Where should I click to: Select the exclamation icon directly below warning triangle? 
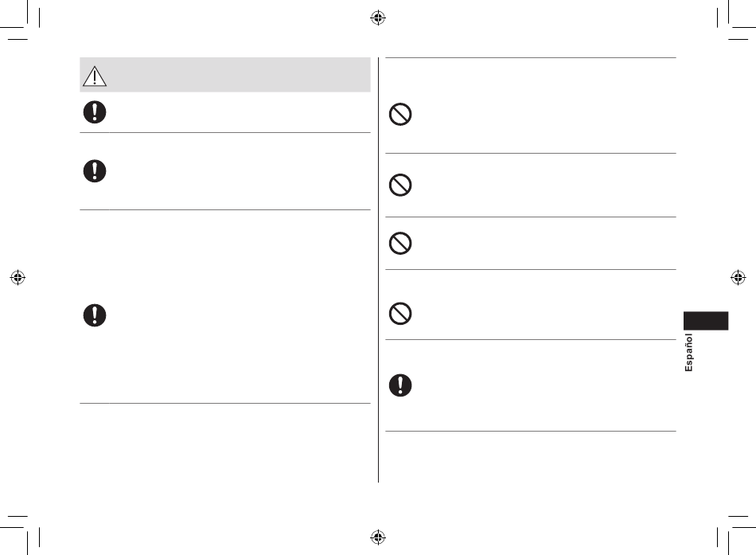(x=95, y=112)
